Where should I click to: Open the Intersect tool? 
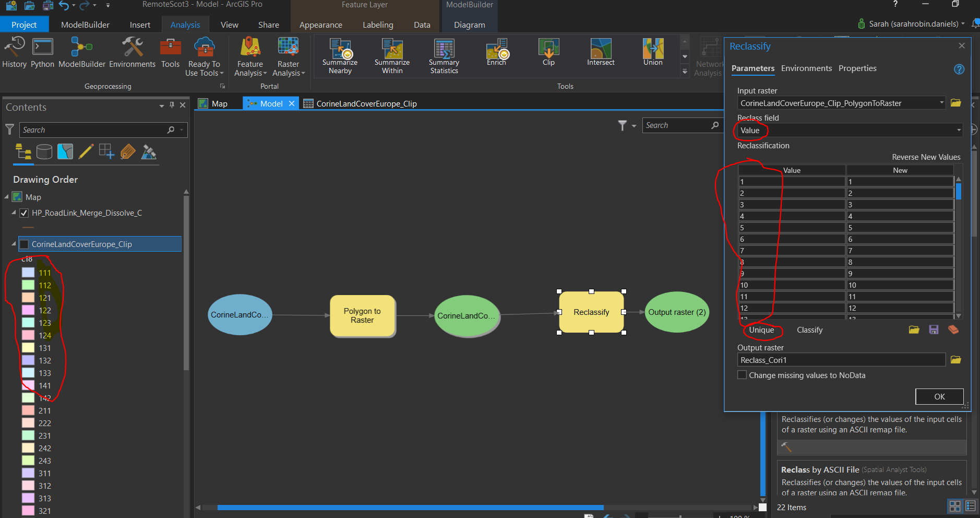click(601, 52)
